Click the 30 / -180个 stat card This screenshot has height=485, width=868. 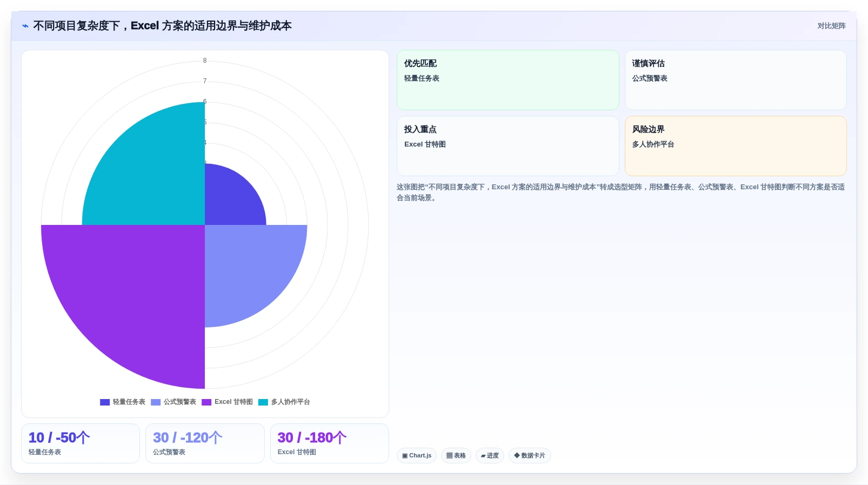tap(330, 443)
